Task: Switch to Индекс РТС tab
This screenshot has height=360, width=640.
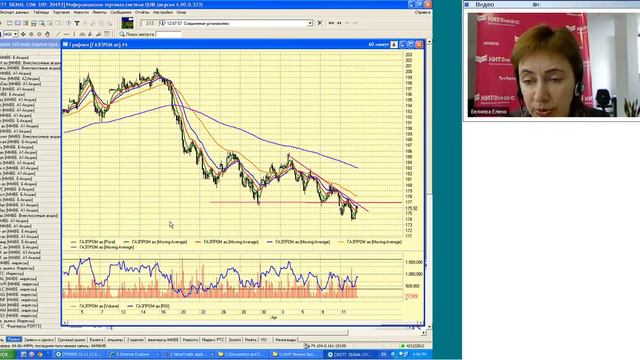Action: (213, 340)
